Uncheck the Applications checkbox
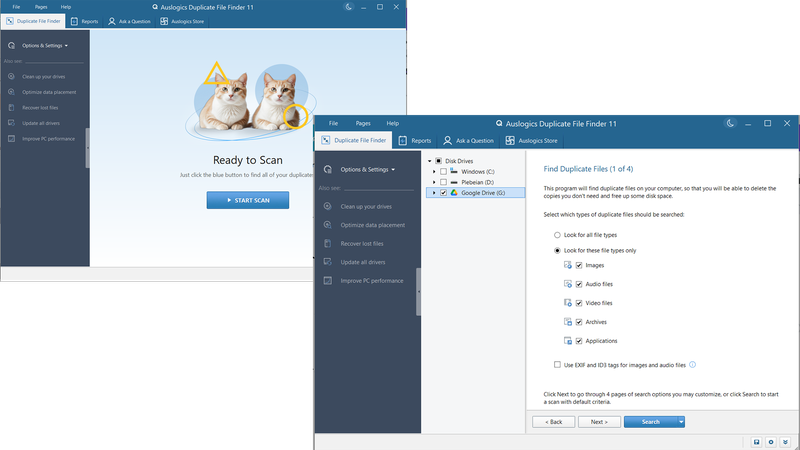This screenshot has height=450, width=800. (579, 341)
